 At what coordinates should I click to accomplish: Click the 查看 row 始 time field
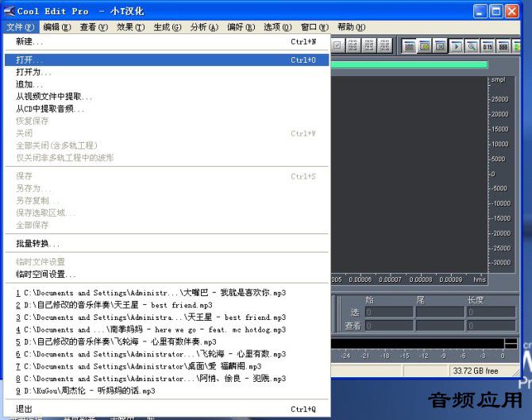point(389,326)
